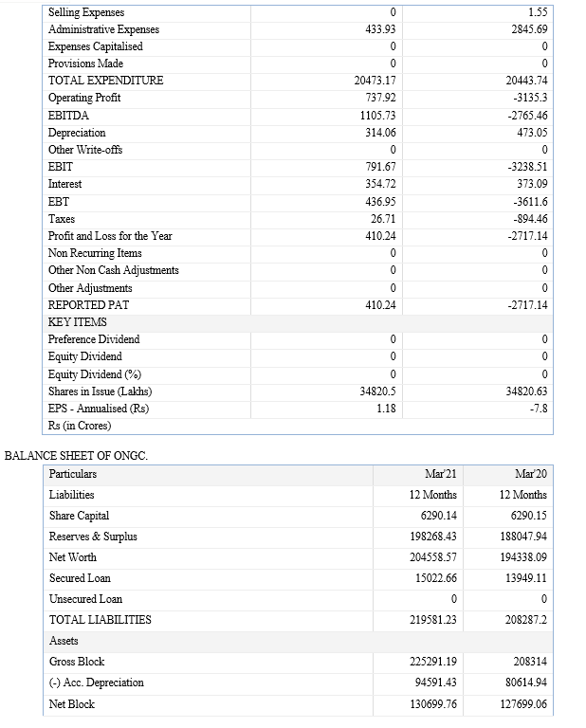Select the Mar'21 column header
The height and width of the screenshot is (728, 586).
pos(441,474)
